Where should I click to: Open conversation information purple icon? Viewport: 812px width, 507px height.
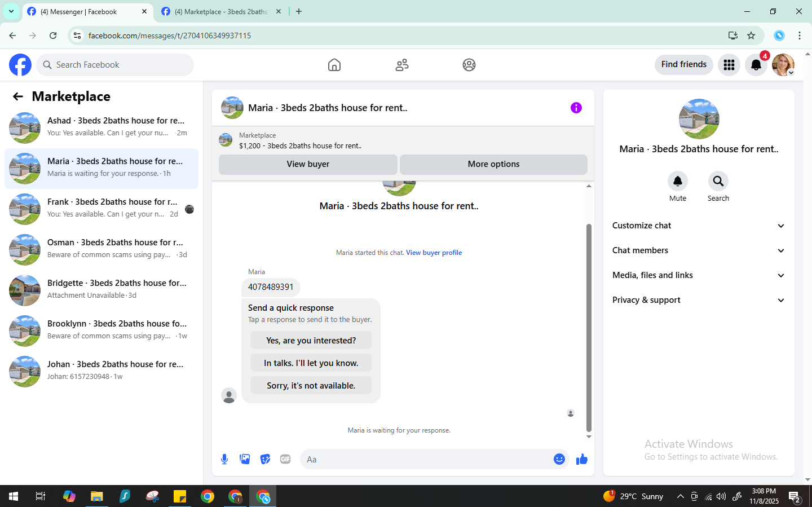click(576, 108)
